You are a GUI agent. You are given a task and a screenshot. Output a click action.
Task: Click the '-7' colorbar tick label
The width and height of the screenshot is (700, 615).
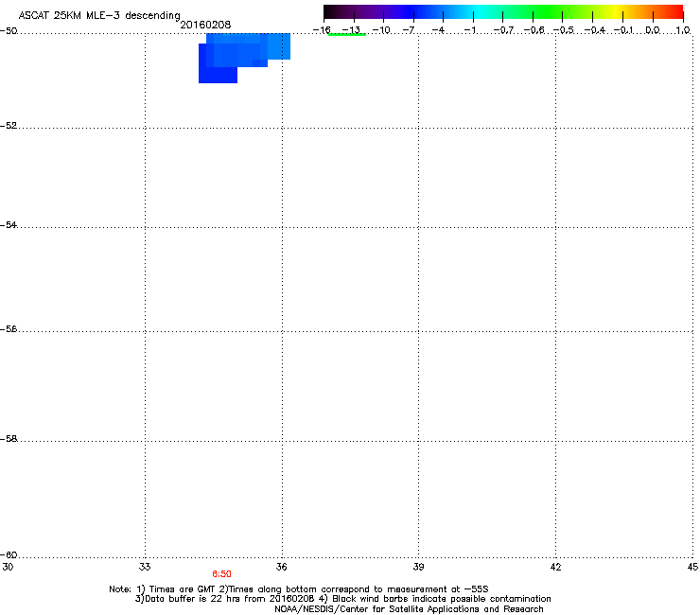coord(409,30)
